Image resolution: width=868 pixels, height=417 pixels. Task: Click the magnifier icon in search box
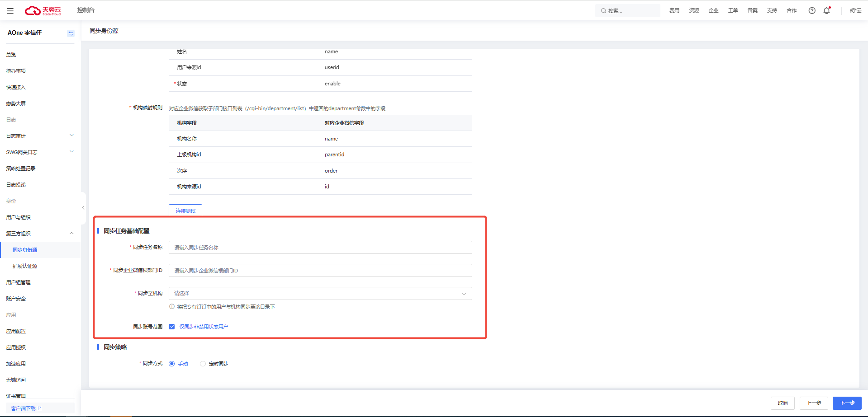tap(603, 11)
